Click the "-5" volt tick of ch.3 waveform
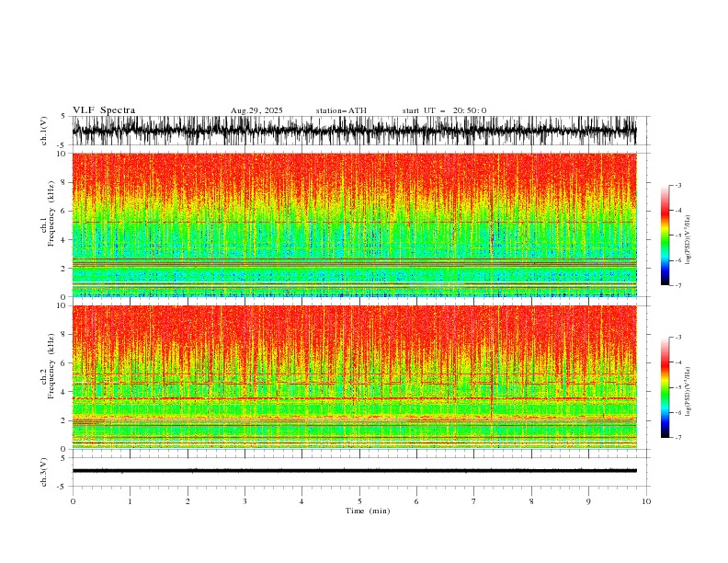Image resolution: width=728 pixels, height=563 pixels. point(63,487)
